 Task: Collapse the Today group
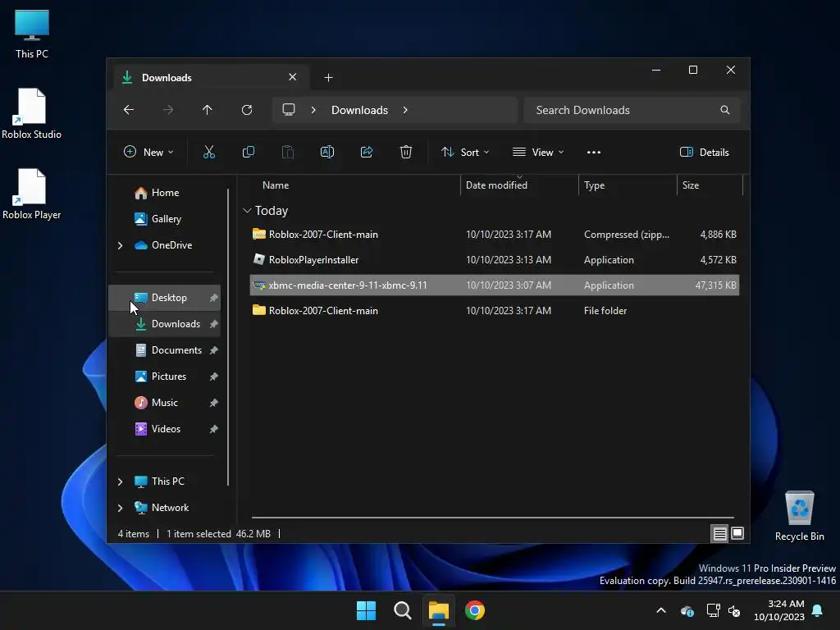(247, 211)
